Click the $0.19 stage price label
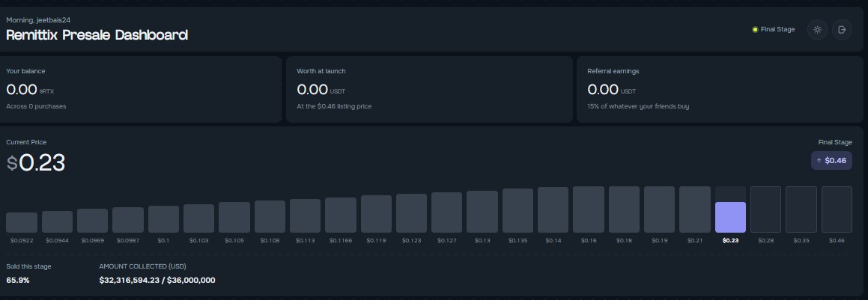This screenshot has width=868, height=300. coord(659,240)
